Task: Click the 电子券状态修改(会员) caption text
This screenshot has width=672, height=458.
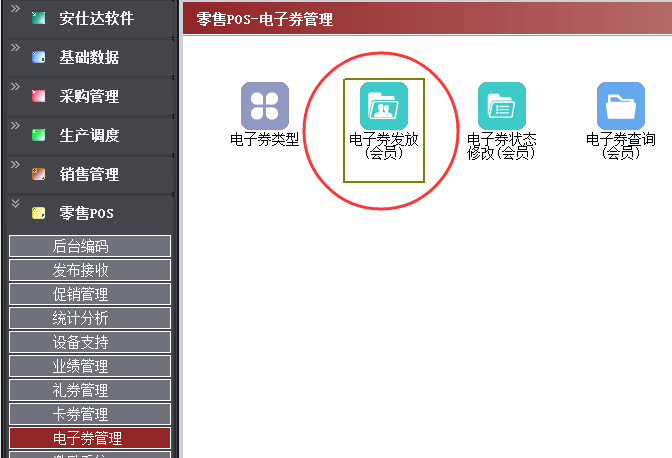Action: tap(501, 146)
